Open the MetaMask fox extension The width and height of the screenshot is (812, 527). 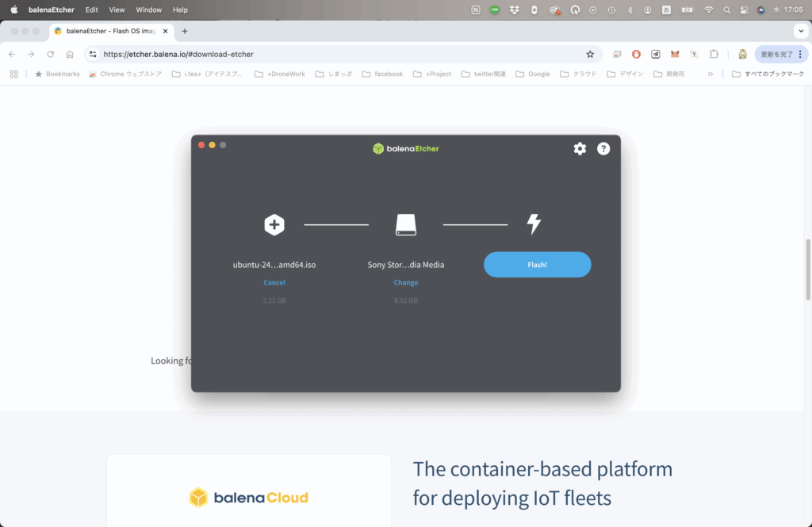pyautogui.click(x=675, y=54)
